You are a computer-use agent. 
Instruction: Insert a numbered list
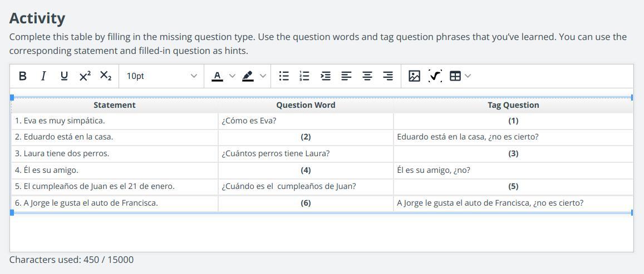[304, 76]
